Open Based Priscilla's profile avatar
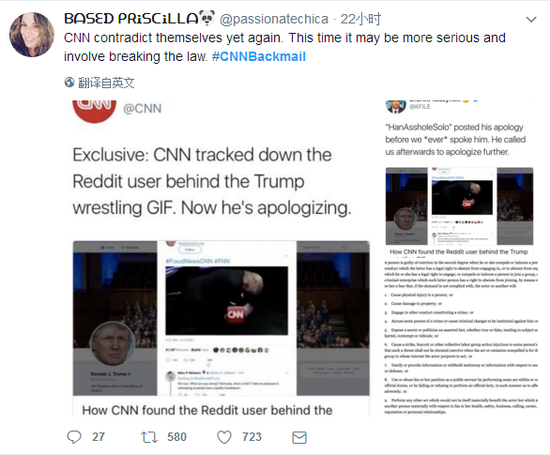550x455 pixels. point(32,34)
